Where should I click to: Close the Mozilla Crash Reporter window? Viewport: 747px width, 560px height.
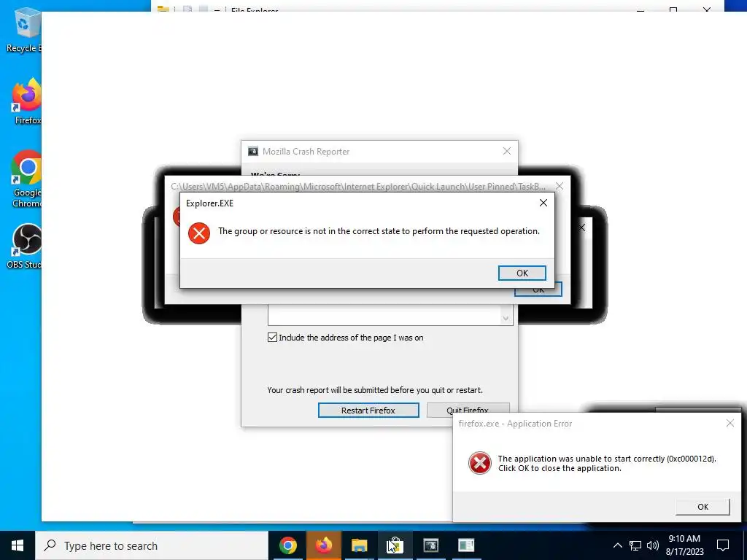click(x=507, y=151)
